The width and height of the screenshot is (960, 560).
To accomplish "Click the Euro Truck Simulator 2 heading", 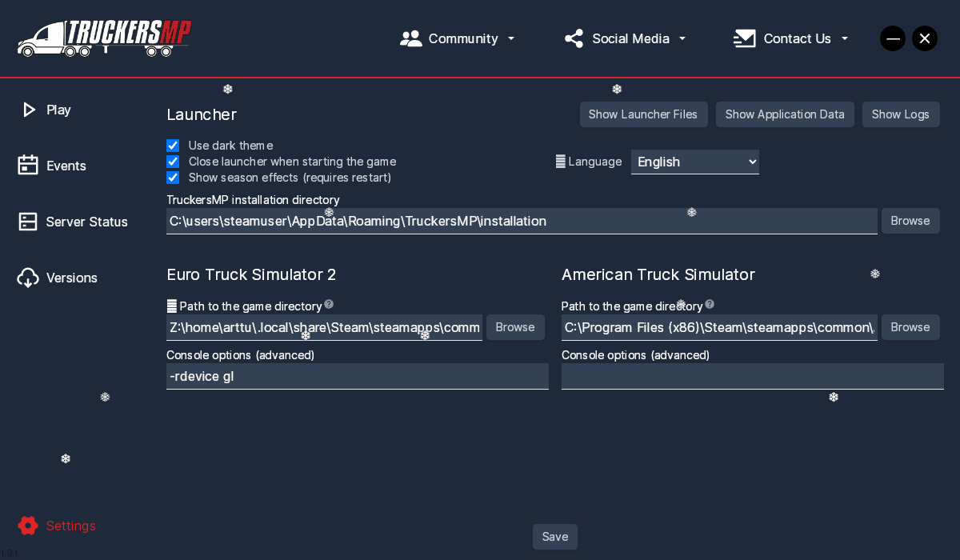I will pyautogui.click(x=251, y=274).
